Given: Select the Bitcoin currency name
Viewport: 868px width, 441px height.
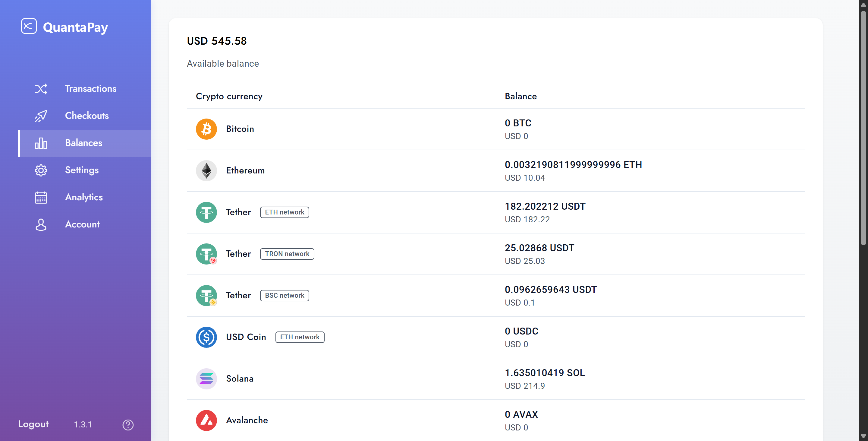Looking at the screenshot, I should [x=240, y=129].
